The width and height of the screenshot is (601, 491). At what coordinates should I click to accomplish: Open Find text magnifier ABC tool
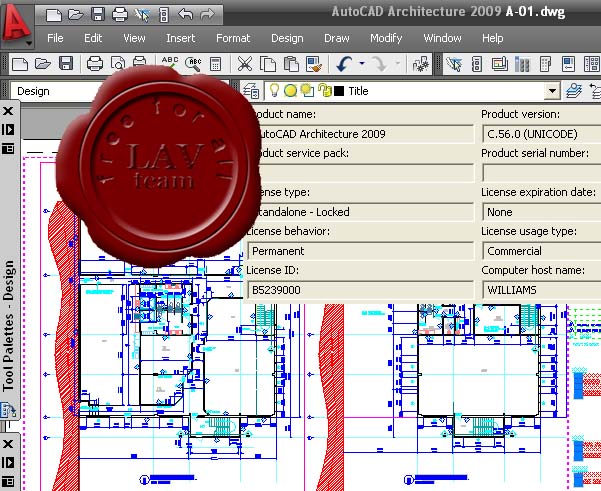click(x=193, y=64)
